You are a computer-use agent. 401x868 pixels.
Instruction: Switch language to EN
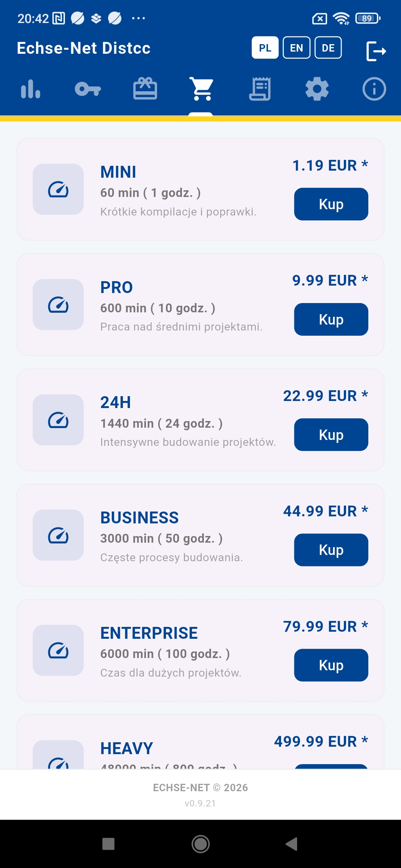click(x=296, y=48)
